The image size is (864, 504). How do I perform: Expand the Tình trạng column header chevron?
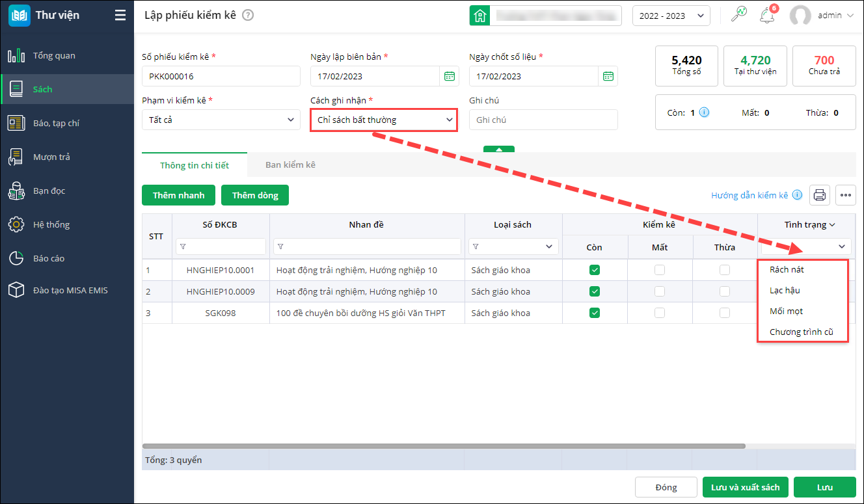click(832, 225)
